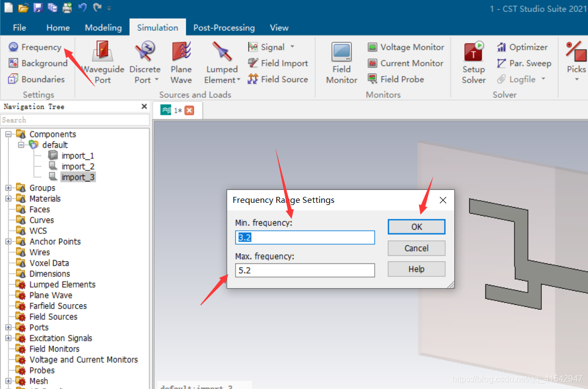
Task: Click Open folder icon in quick access toolbar
Action: [23, 8]
